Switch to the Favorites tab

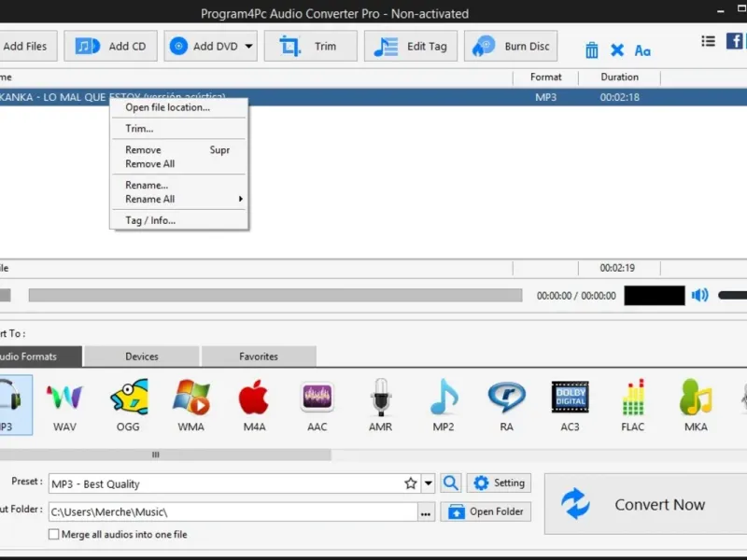[259, 357]
